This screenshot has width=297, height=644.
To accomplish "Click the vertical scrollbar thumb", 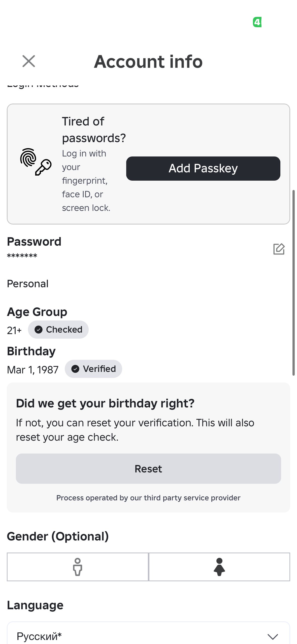I will point(293,283).
